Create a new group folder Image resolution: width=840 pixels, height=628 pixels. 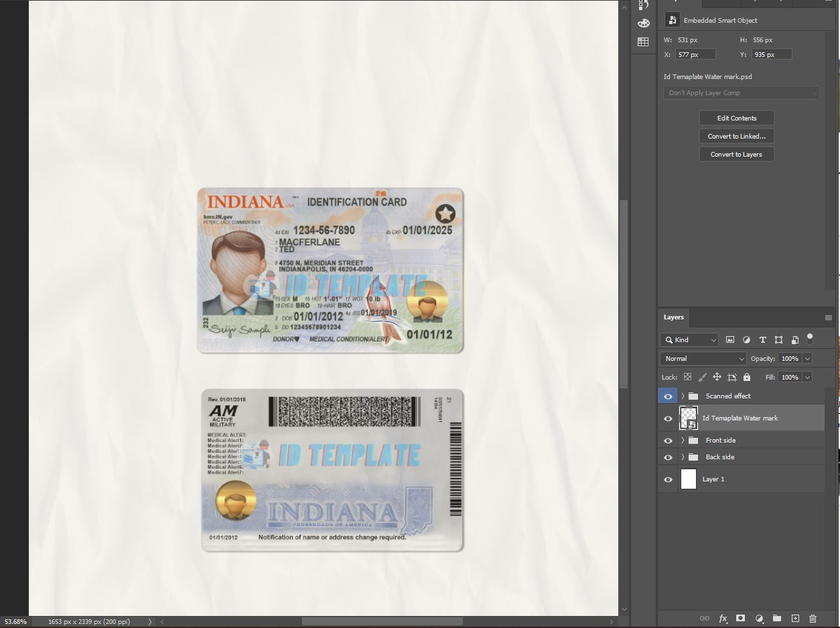(777, 619)
